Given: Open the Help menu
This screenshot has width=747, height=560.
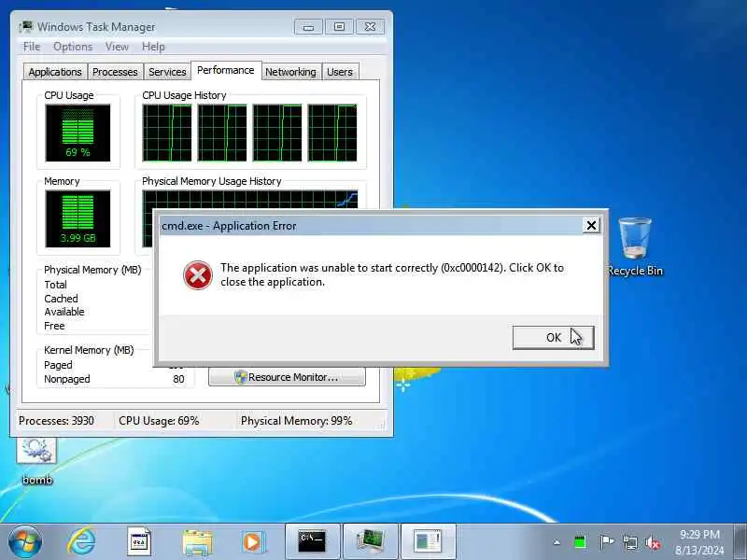Looking at the screenshot, I should tap(153, 47).
